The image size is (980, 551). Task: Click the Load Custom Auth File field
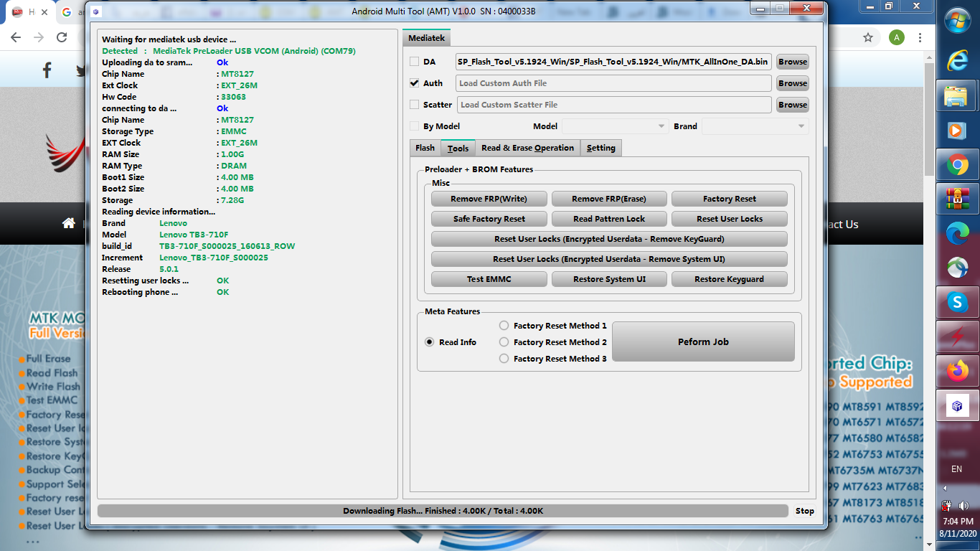pyautogui.click(x=613, y=83)
